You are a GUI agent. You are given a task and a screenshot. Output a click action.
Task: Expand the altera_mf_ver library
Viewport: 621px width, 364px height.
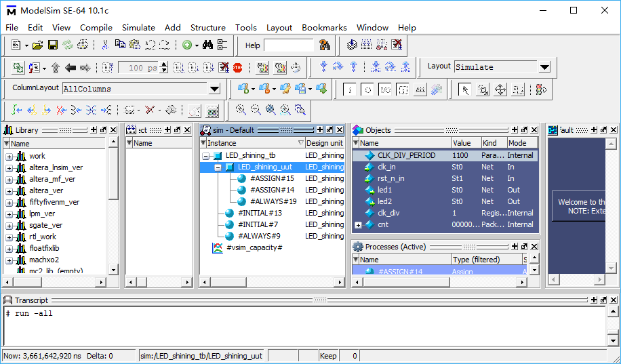coord(9,180)
